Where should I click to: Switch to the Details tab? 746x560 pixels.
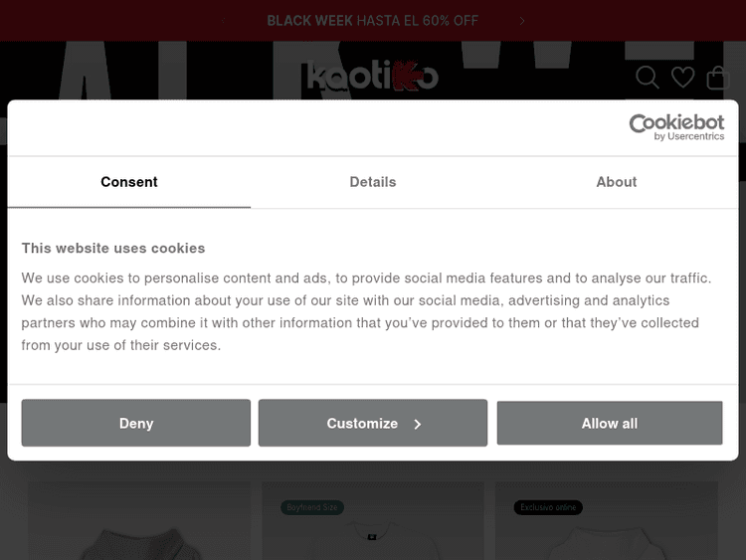click(x=373, y=182)
